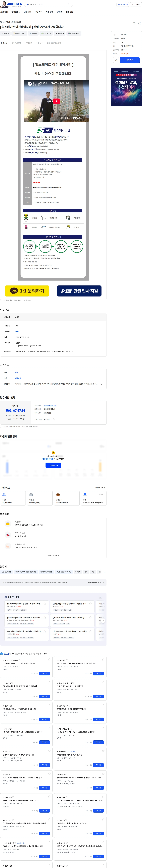Open the 합격축하금 menu item

[x=16, y=12]
